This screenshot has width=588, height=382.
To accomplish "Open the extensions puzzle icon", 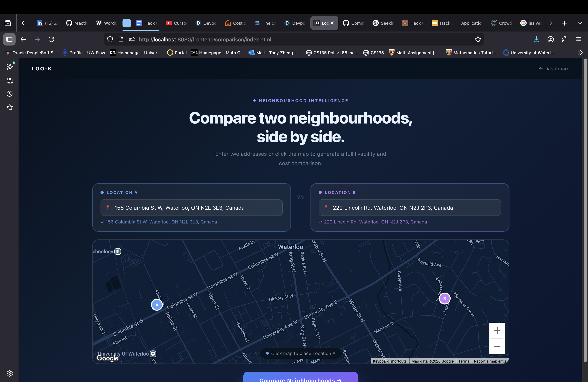I will click(x=565, y=39).
